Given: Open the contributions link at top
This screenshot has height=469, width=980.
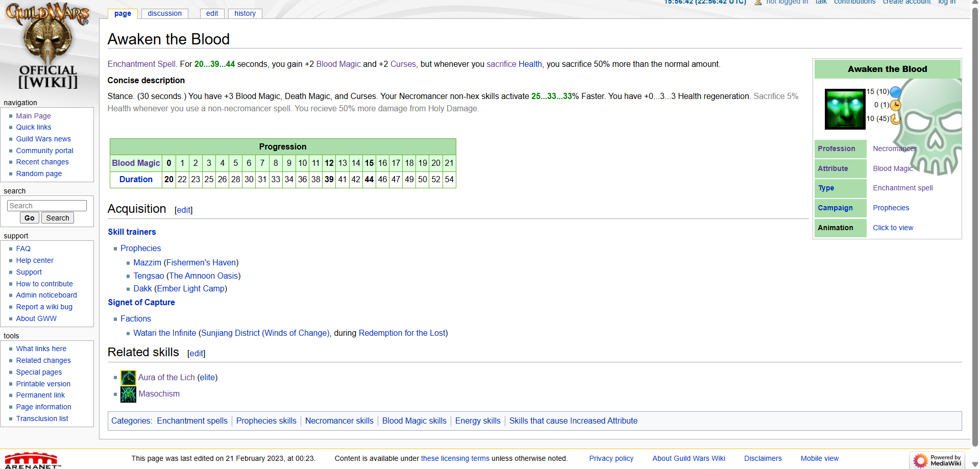Looking at the screenshot, I should [x=854, y=3].
